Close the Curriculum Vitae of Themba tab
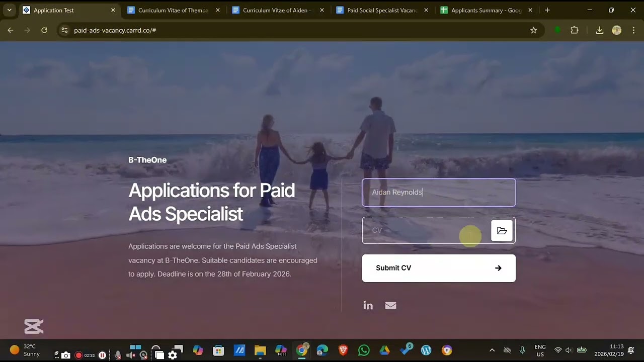 click(218, 10)
